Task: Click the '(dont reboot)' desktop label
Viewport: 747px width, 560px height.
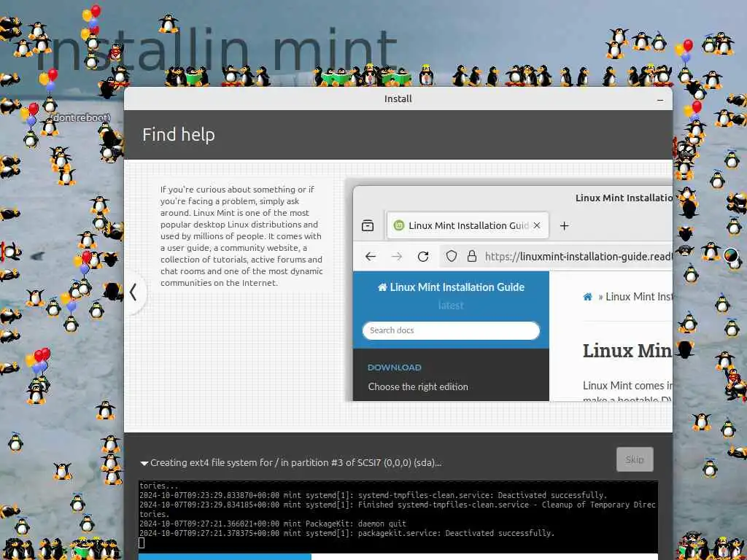Action: click(x=80, y=117)
